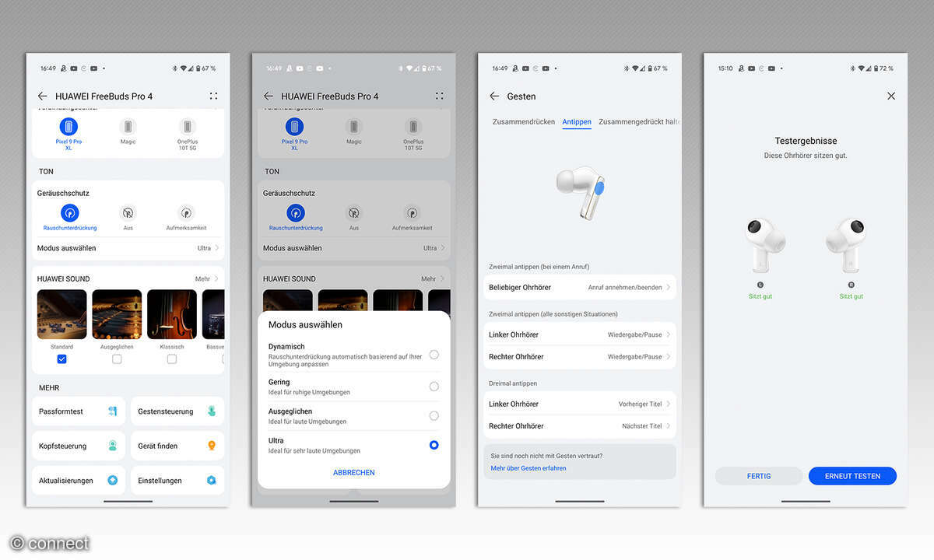
Task: Expand the Beliebiger Ohrhörer call action row
Action: point(579,288)
